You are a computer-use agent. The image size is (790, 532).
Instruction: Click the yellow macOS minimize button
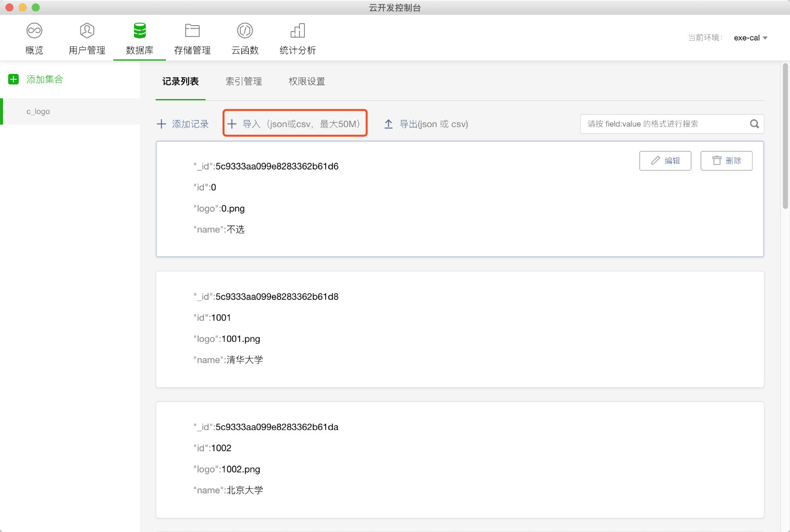(x=22, y=7)
